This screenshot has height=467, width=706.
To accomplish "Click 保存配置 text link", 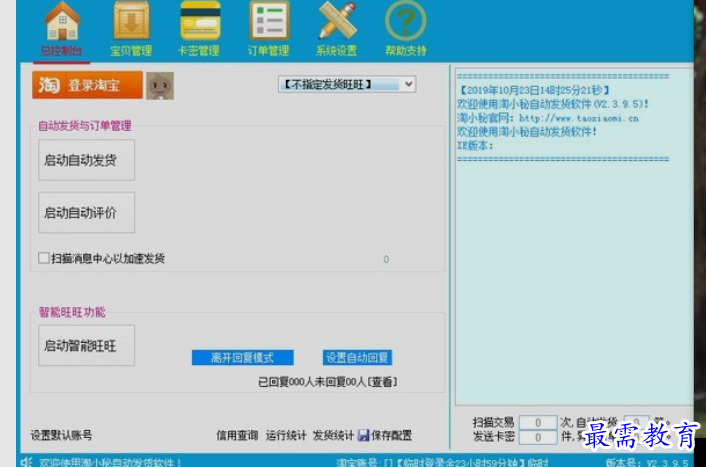I will (x=391, y=435).
